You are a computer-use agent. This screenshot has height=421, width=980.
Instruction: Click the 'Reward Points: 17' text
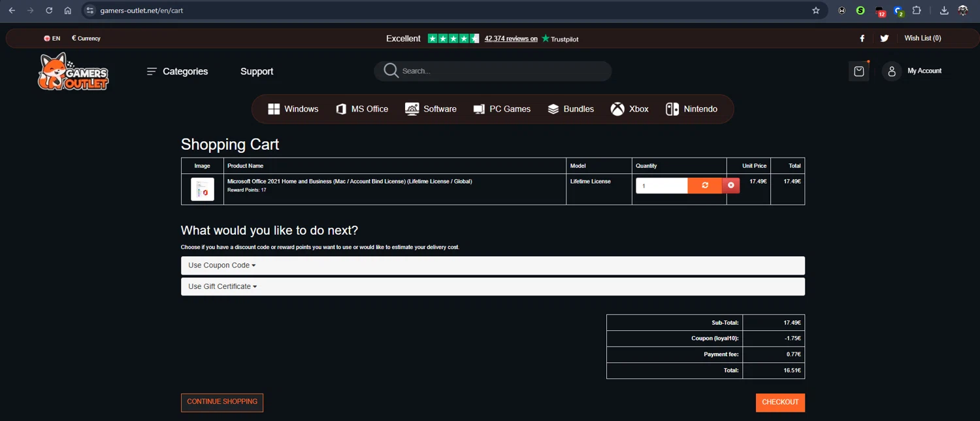click(x=247, y=190)
